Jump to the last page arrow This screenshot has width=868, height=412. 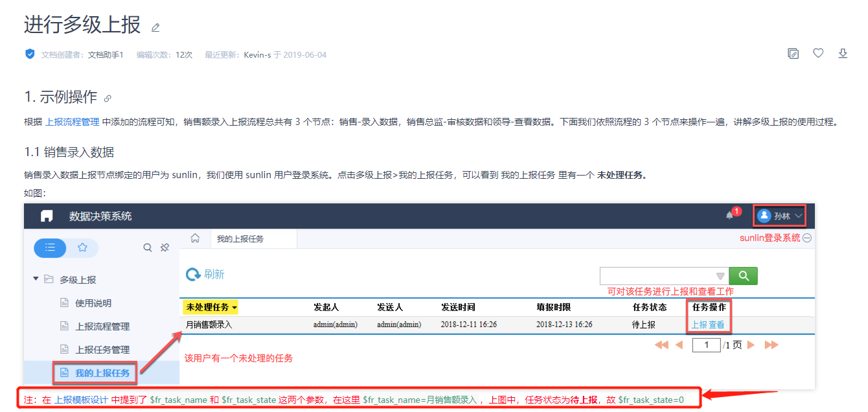pyautogui.click(x=771, y=345)
